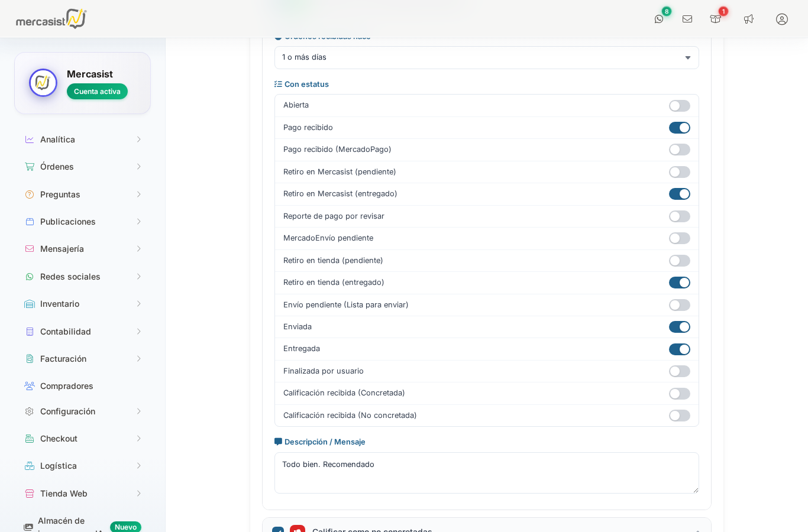This screenshot has width=808, height=532.
Task: Click the Checkout icon in sidebar
Action: (x=30, y=439)
